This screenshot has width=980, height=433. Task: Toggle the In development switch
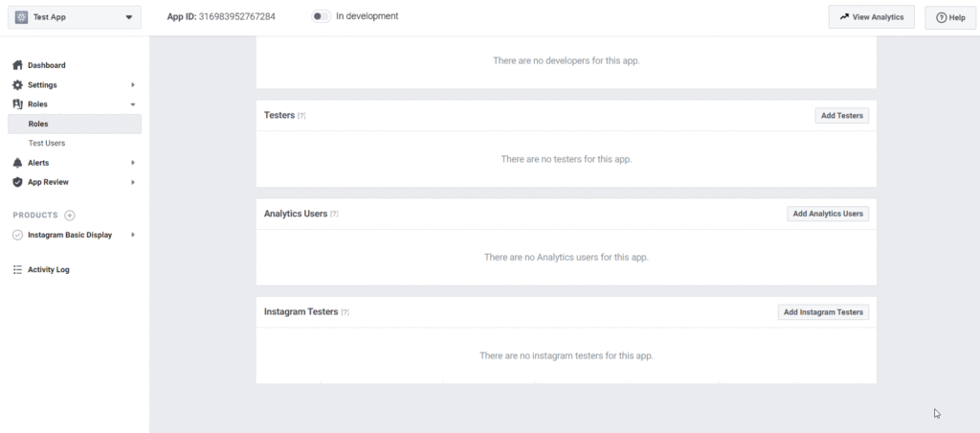click(322, 17)
